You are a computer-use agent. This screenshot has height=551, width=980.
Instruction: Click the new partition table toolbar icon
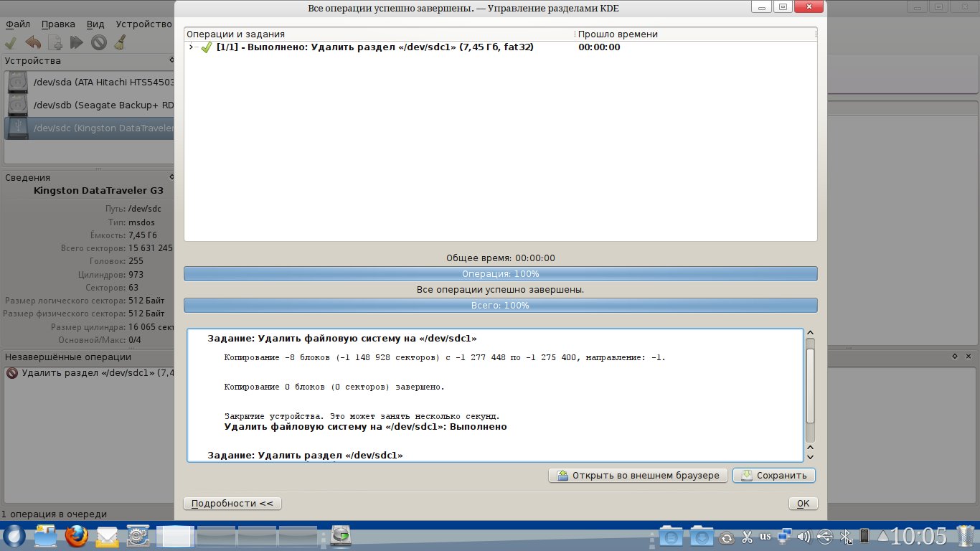55,42
